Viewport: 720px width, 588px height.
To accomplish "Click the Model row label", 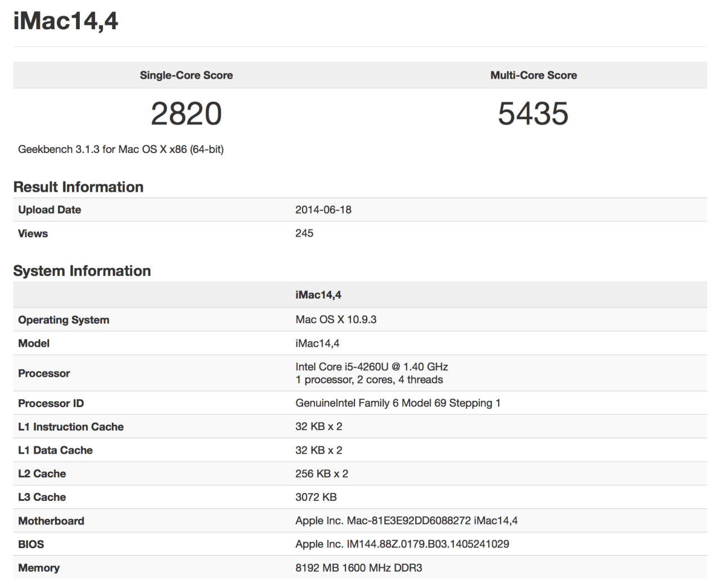I will coord(34,343).
